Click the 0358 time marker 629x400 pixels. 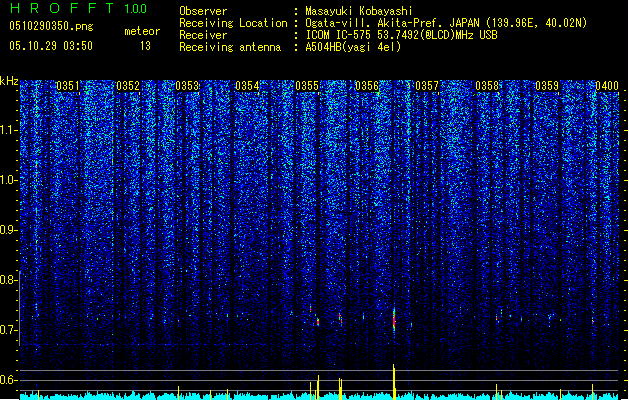pyautogui.click(x=487, y=86)
